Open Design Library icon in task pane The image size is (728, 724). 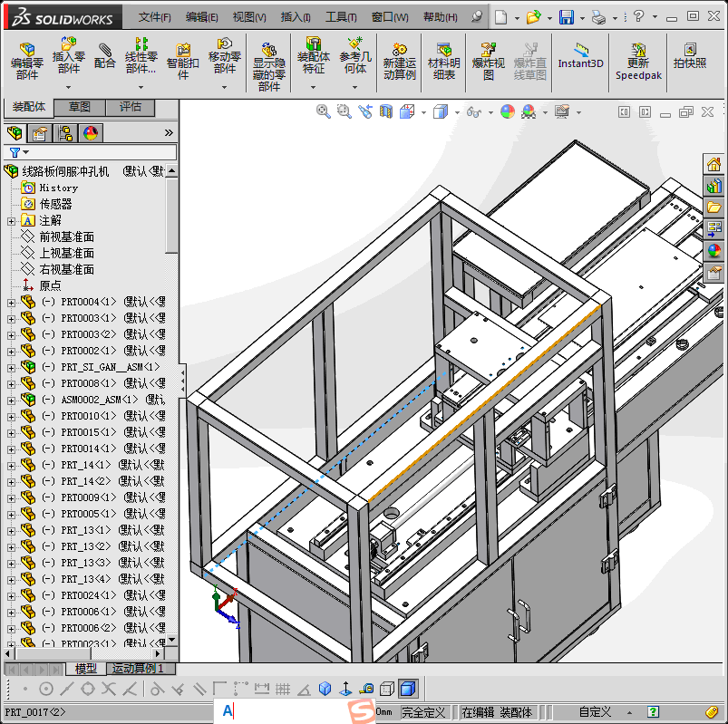coord(713,186)
